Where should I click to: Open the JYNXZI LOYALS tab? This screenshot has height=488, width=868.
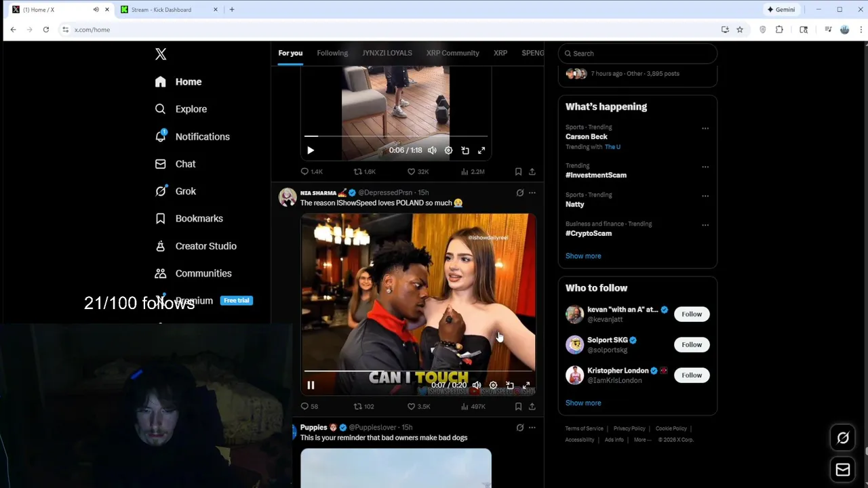pos(387,53)
